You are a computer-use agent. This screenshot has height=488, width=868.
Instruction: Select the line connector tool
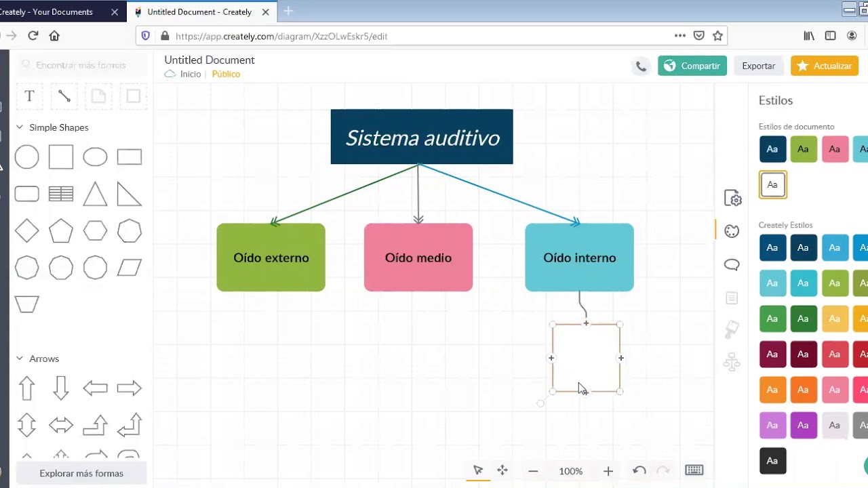[x=64, y=96]
